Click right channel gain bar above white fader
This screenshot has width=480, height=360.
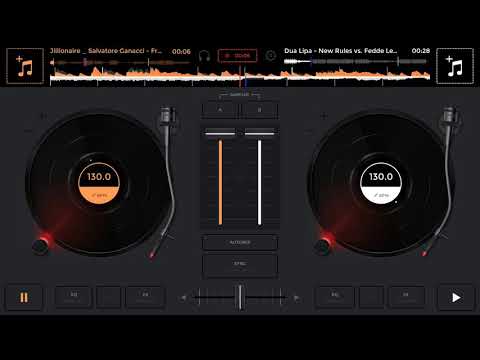(260, 134)
